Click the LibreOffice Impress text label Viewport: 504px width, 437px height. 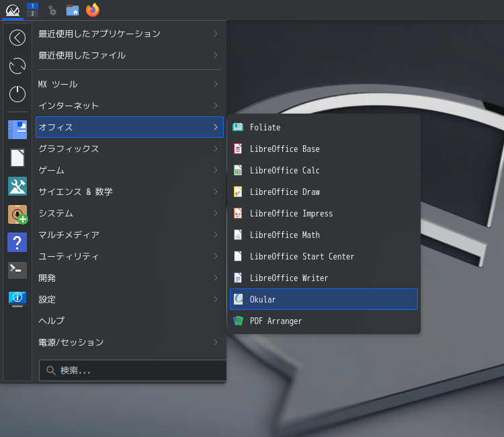point(291,214)
